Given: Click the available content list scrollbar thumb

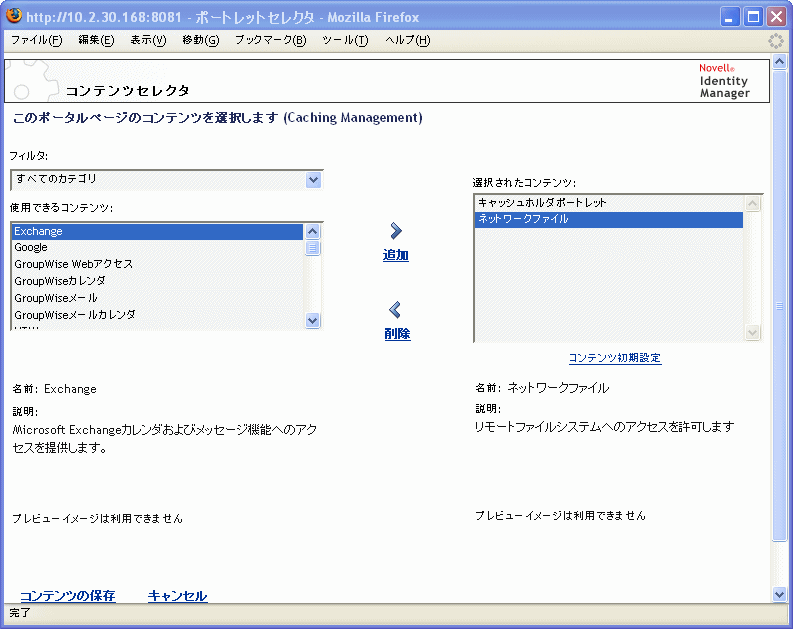Looking at the screenshot, I should 313,248.
